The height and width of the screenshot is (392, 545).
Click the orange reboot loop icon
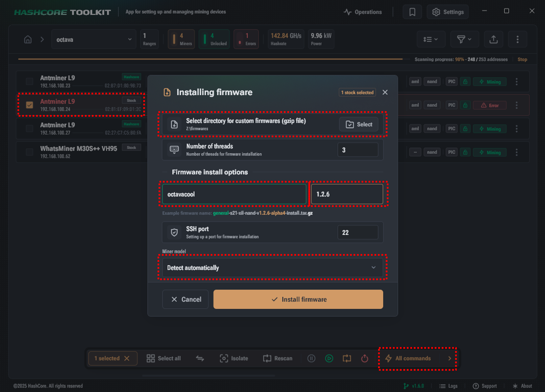(x=347, y=358)
